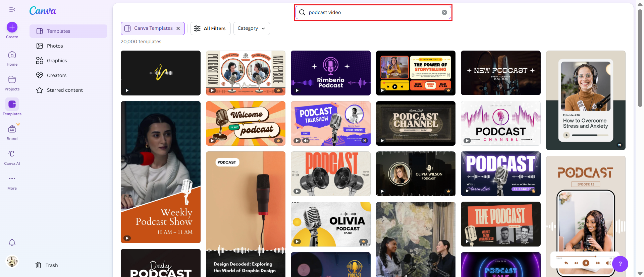Open Canva AI in sidebar
644x277 pixels.
pyautogui.click(x=12, y=157)
